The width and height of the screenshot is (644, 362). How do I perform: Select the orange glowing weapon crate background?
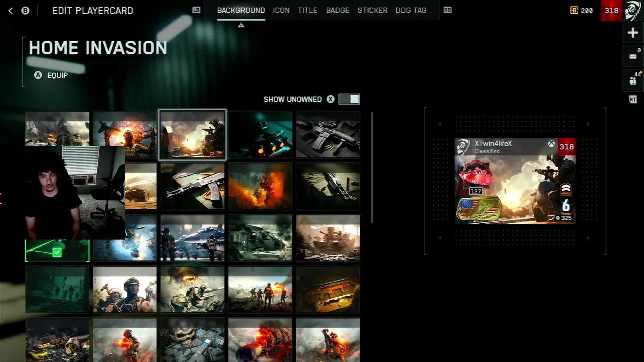click(328, 290)
